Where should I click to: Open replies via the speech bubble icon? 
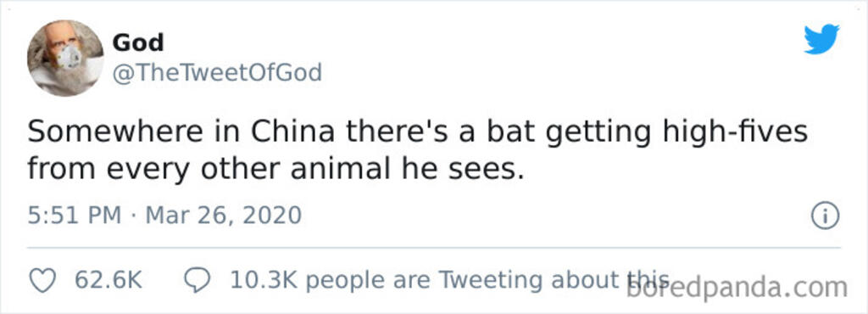(x=198, y=281)
